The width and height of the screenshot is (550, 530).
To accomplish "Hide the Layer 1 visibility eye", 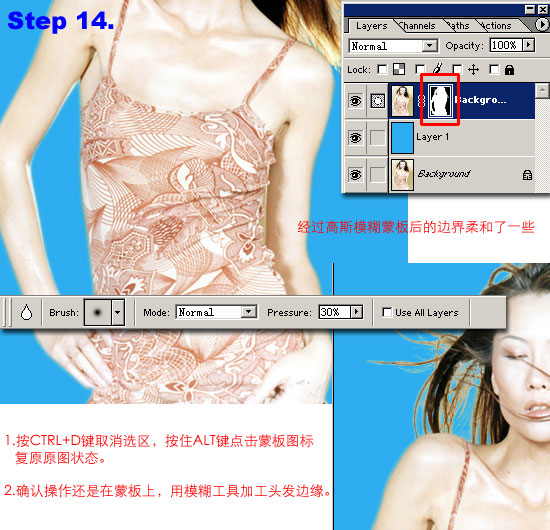I will pyautogui.click(x=355, y=138).
